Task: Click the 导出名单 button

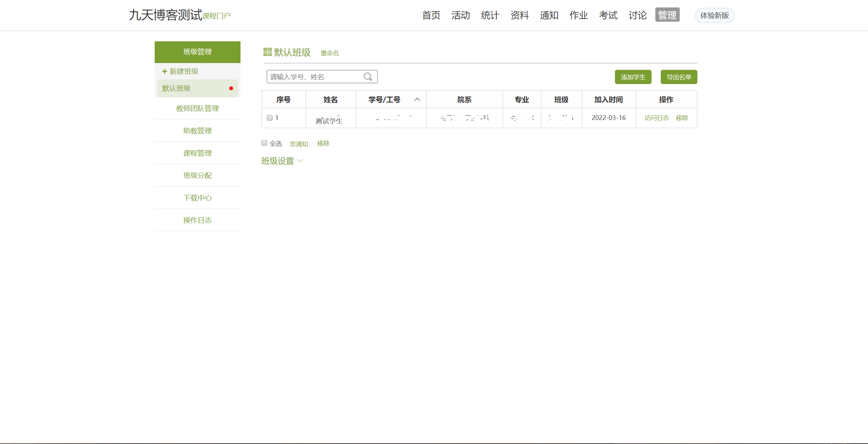Action: tap(678, 77)
